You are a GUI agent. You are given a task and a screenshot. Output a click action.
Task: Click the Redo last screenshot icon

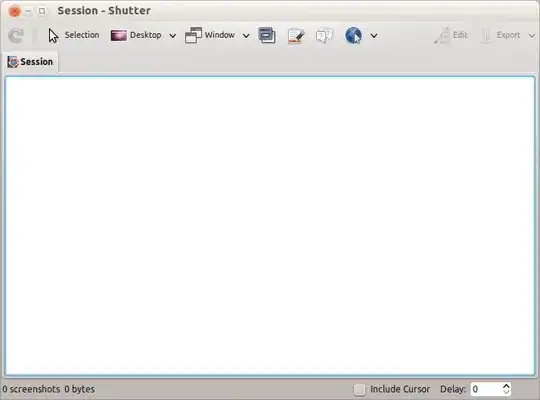16,35
